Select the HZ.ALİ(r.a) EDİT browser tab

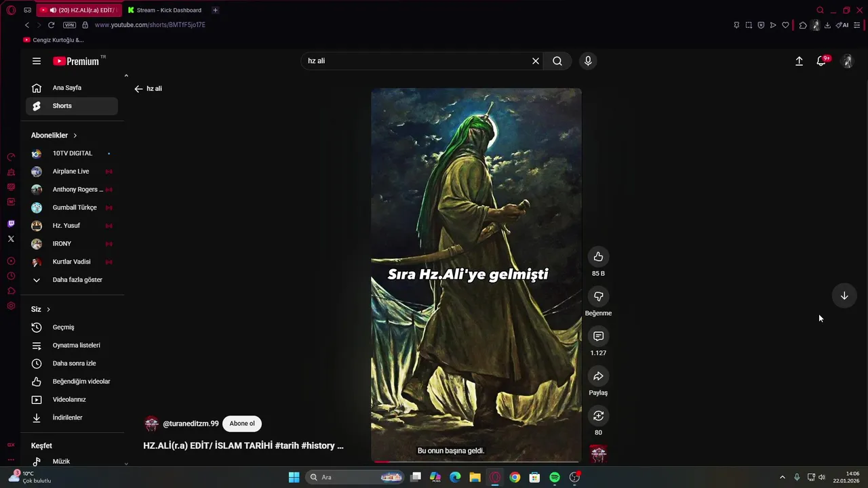coord(79,10)
